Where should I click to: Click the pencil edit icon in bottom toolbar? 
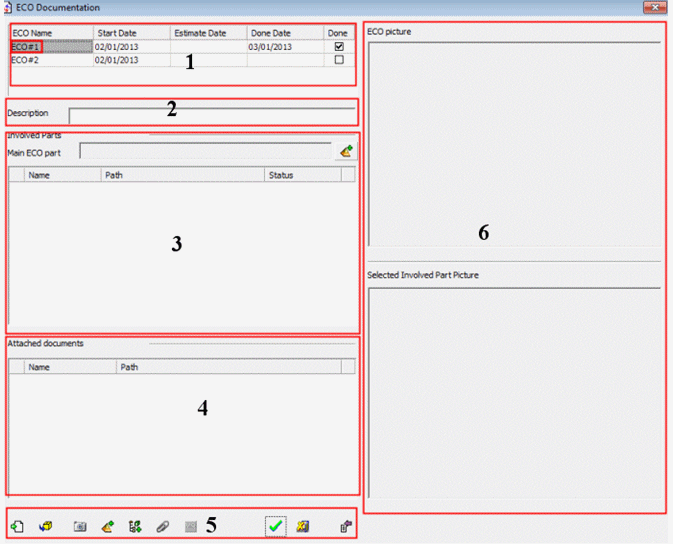[x=107, y=526]
